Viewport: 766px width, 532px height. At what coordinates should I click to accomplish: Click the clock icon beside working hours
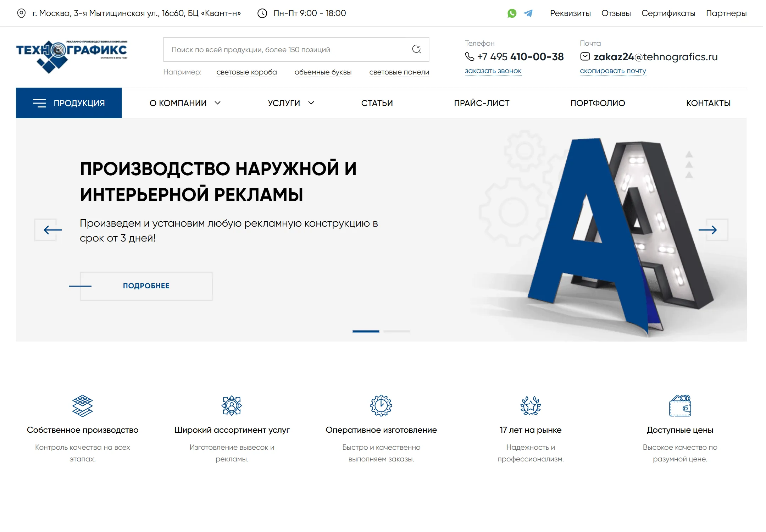(x=262, y=13)
